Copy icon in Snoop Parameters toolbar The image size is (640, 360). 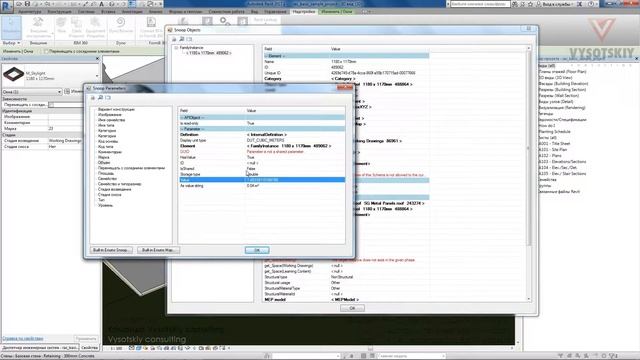point(108,98)
